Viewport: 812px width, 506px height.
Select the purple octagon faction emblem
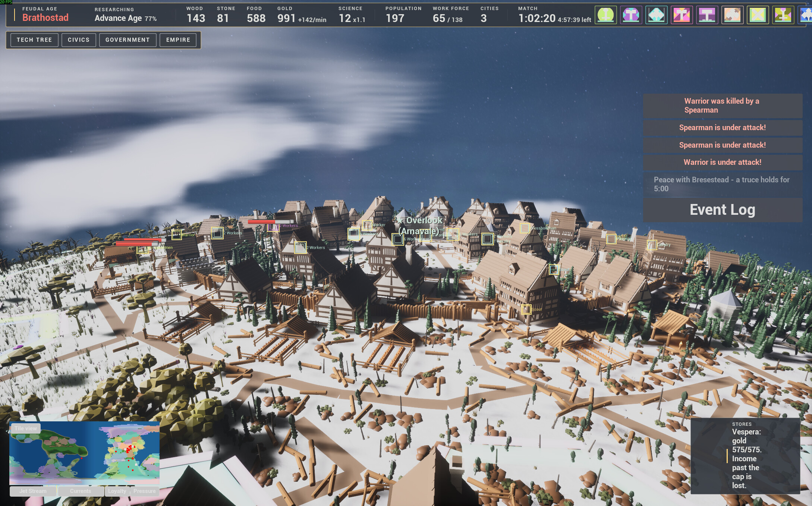pyautogui.click(x=631, y=15)
